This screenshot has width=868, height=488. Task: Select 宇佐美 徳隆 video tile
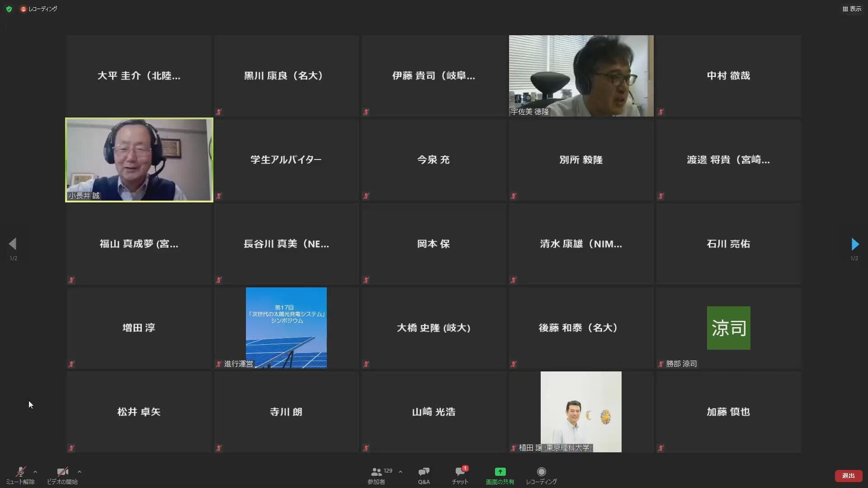[581, 76]
